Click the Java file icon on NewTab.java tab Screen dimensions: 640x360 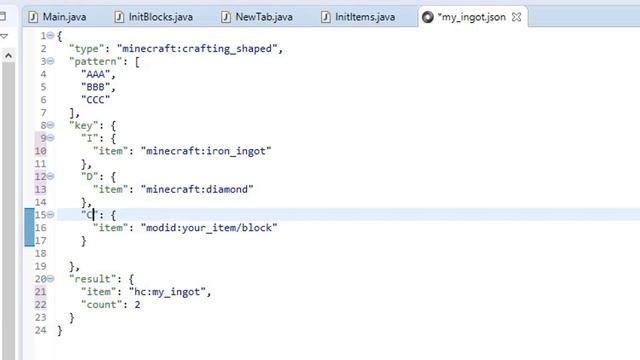[x=226, y=17]
